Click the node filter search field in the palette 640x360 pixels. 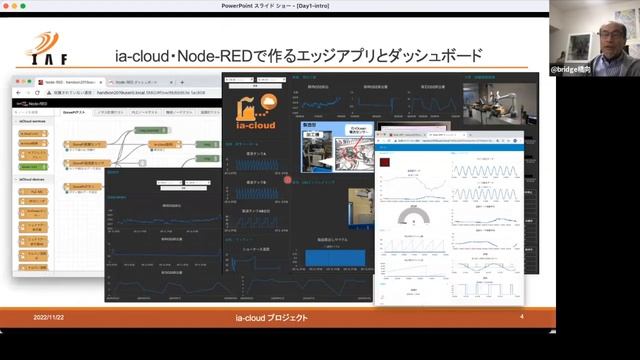click(33, 112)
